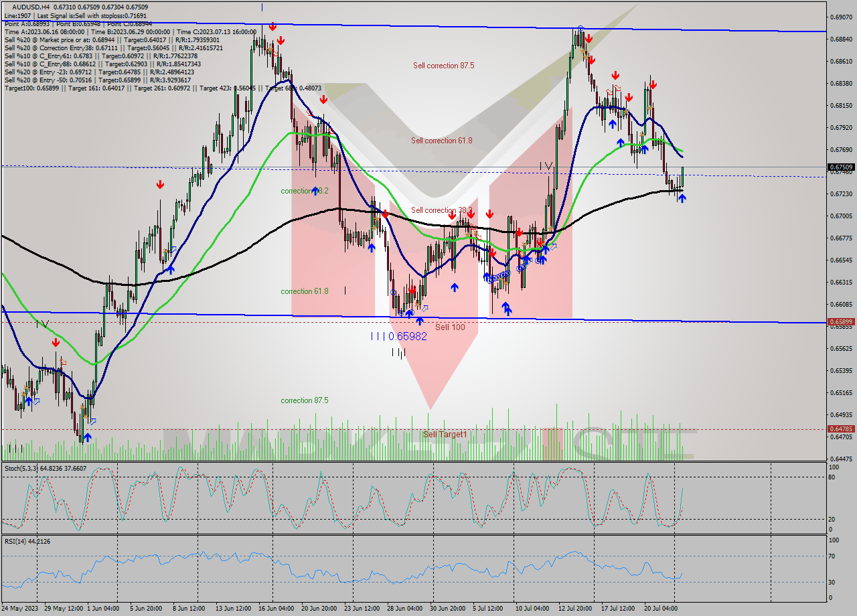Image resolution: width=857 pixels, height=616 pixels.
Task: Click the 'I I I 0.65982' price label
Action: [x=399, y=336]
